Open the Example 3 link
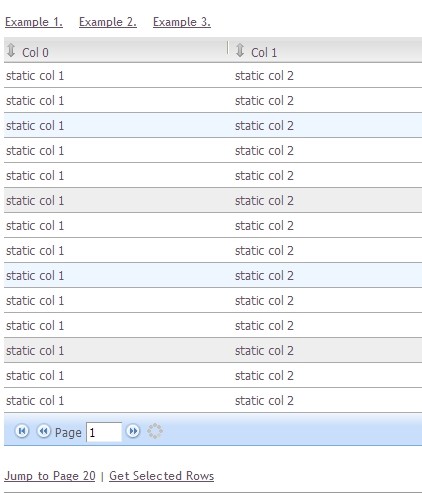The height and width of the screenshot is (493, 422). (182, 22)
